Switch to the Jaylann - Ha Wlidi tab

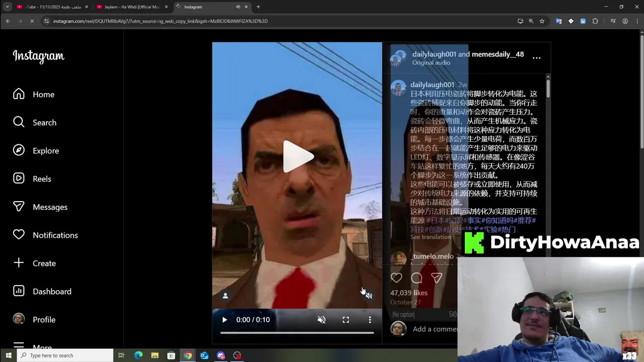click(x=132, y=7)
